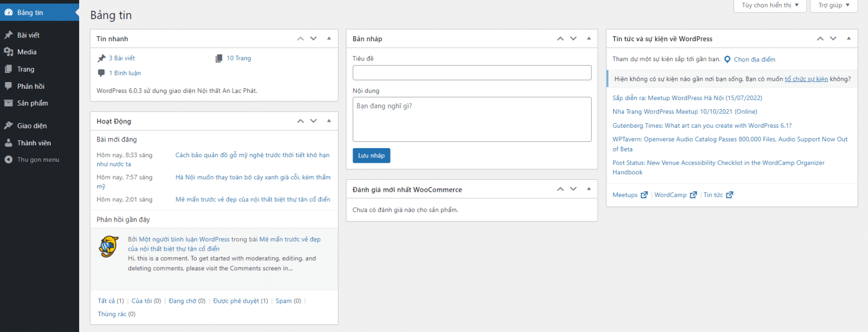Click the location pin icon near Chọn địa điểm
This screenshot has height=332, width=868.
(x=727, y=59)
